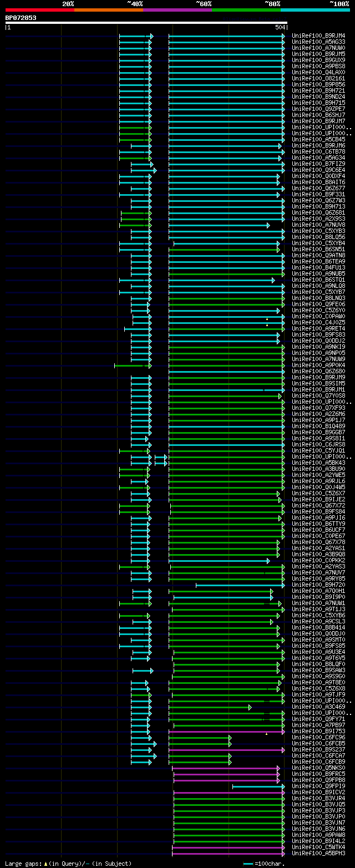Click label UniRef100_C0PE67
Screen dimensions: 355x868
point(318,536)
